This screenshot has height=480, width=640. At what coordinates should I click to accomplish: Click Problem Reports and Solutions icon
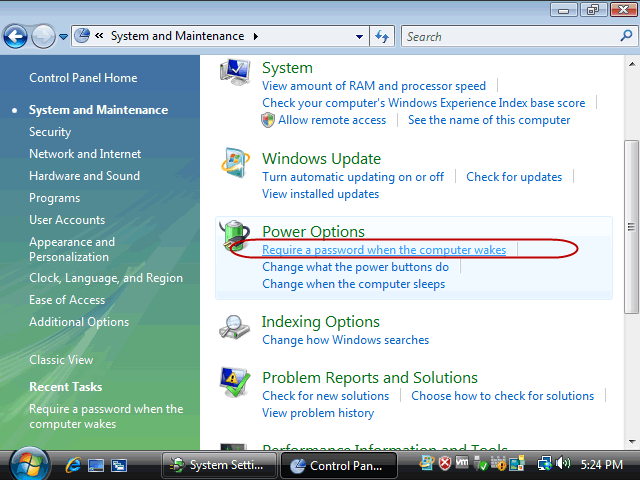[235, 382]
